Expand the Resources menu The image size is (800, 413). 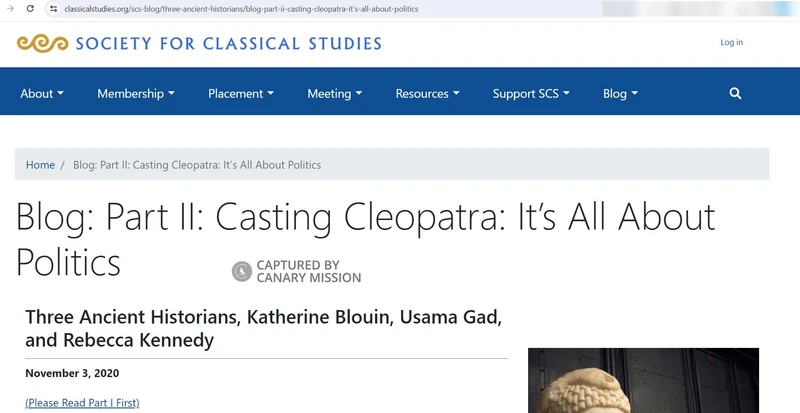coord(428,93)
